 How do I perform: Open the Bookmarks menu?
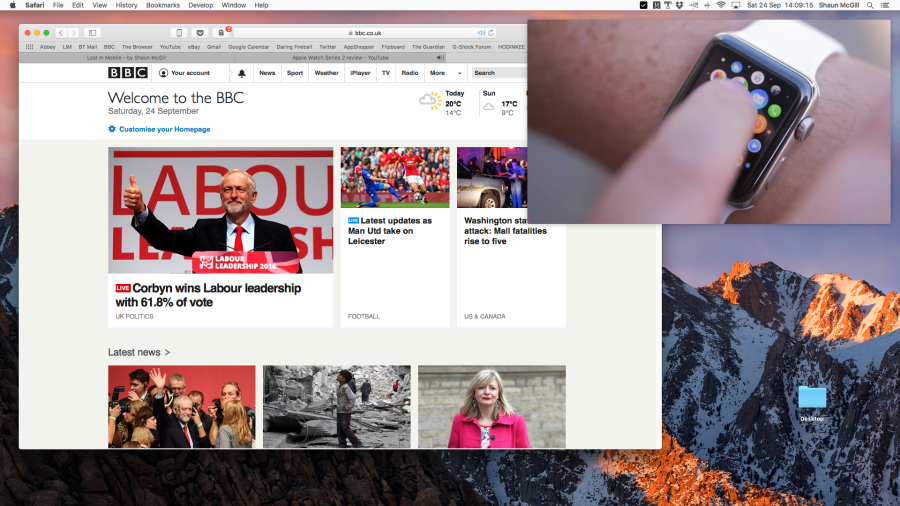point(163,5)
